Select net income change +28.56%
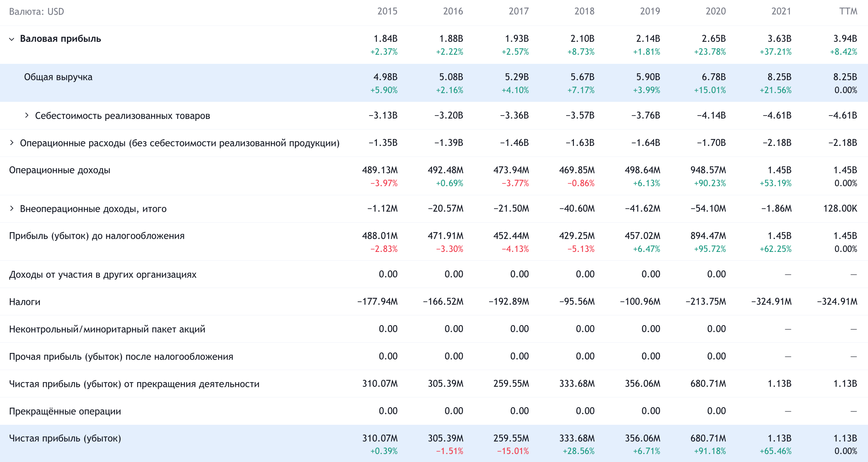Viewport: 868px width, 462px height. pyautogui.click(x=579, y=451)
